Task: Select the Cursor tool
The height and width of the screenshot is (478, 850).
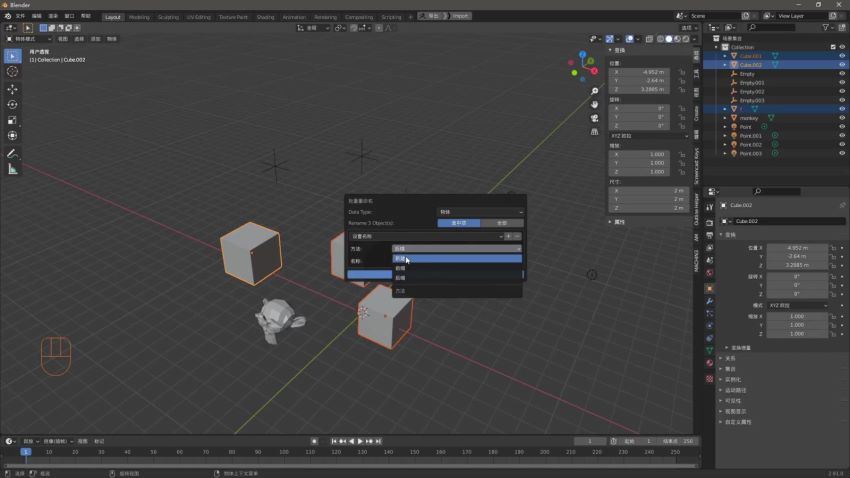Action: pos(12,72)
